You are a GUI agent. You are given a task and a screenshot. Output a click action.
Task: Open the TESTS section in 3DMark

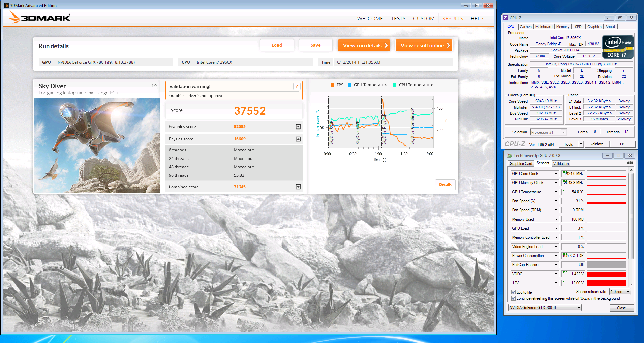click(x=398, y=19)
